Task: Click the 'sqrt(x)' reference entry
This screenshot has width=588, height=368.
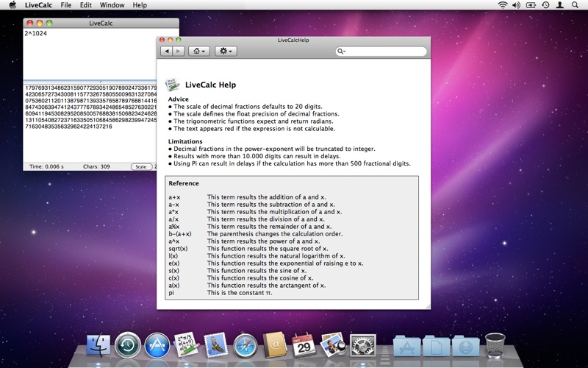Action: click(178, 249)
